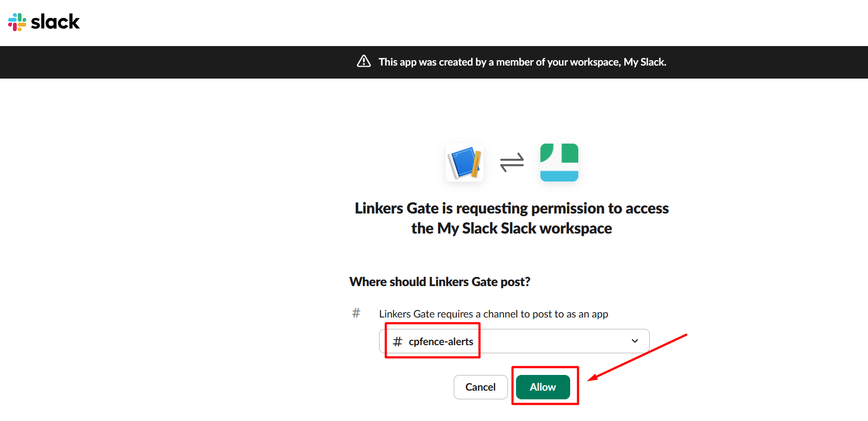This screenshot has width=868, height=421.
Task: Click the "Where should Linkers Gate post?" label
Action: 440,282
